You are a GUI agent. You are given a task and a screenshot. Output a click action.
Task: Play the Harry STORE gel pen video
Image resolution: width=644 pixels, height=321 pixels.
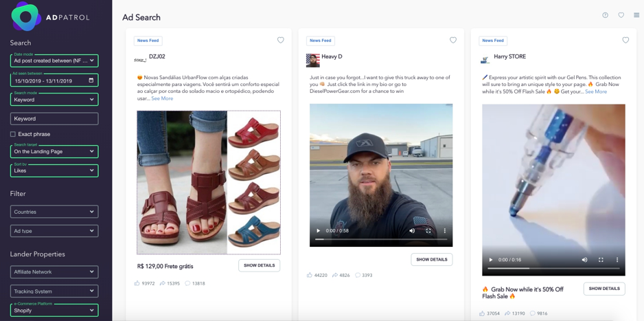[x=490, y=260]
